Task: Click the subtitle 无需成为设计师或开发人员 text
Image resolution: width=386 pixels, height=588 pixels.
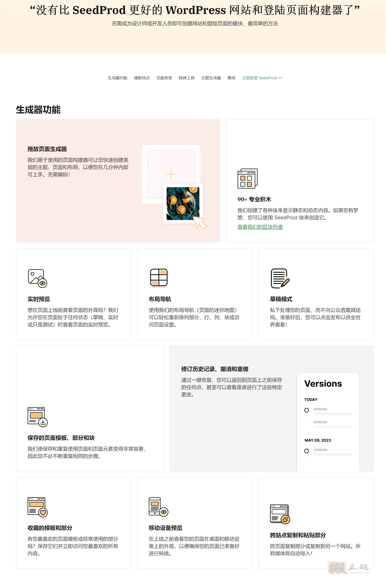Action: [195, 23]
